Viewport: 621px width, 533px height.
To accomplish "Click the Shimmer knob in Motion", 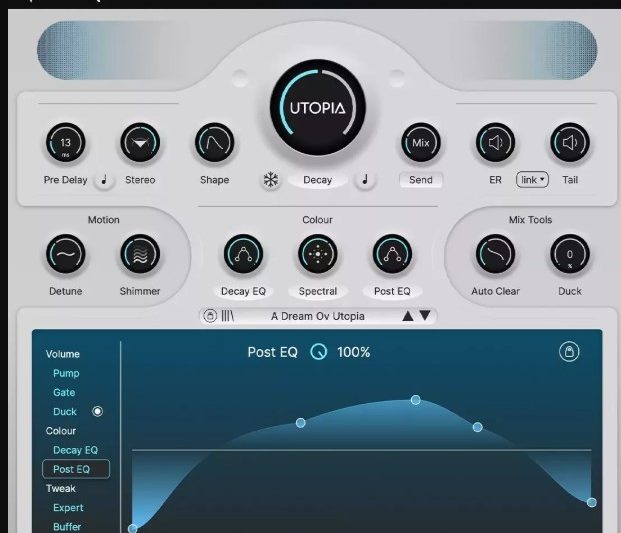I will coord(140,254).
